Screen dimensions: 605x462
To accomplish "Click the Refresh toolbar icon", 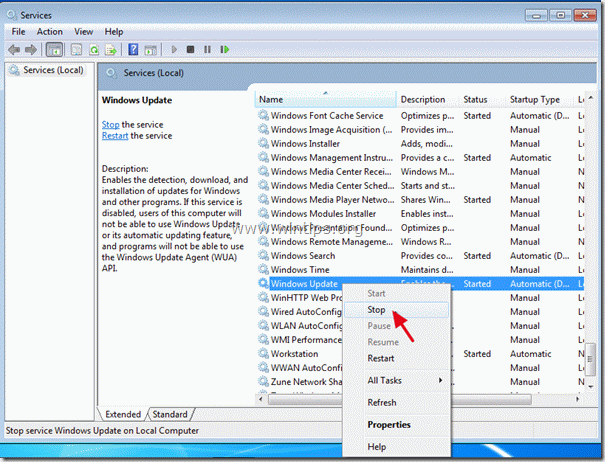I will click(93, 48).
